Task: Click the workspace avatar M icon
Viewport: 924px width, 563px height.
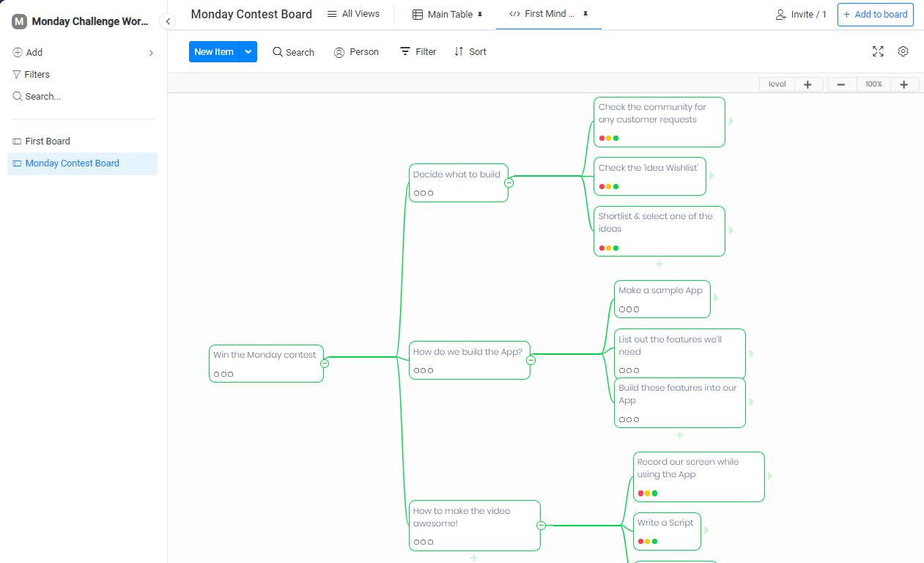Action: (20, 21)
